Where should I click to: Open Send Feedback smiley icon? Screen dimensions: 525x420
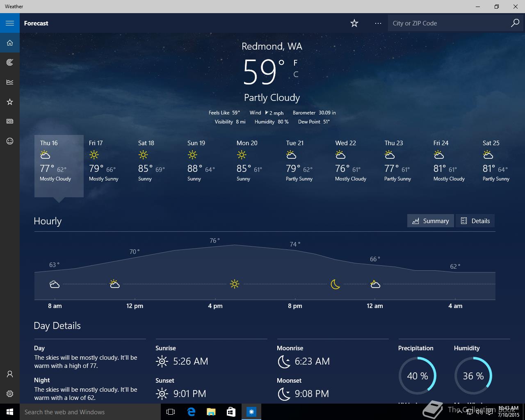pos(10,141)
